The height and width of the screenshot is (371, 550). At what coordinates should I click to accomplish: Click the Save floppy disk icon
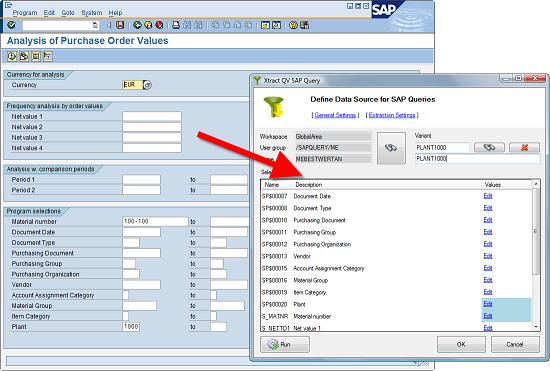point(120,25)
